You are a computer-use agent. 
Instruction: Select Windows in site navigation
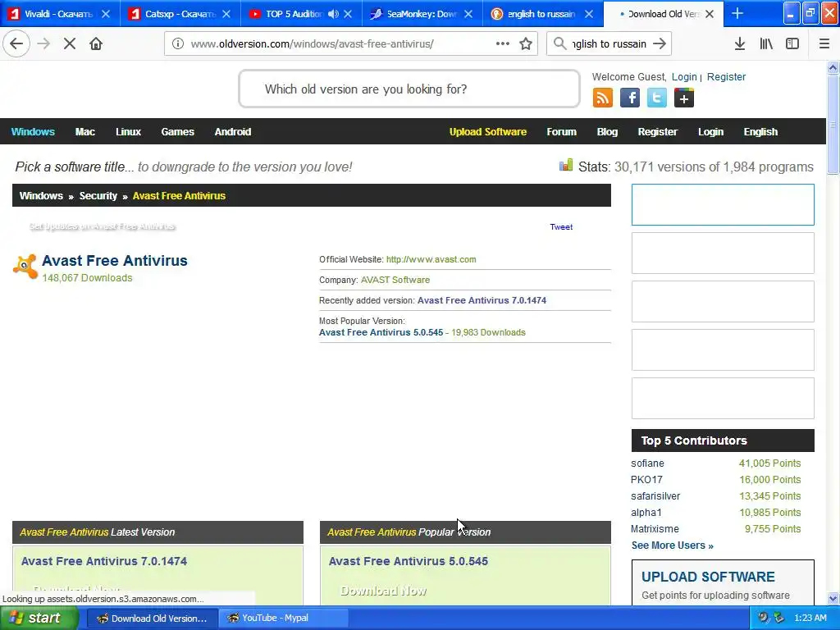pos(33,132)
